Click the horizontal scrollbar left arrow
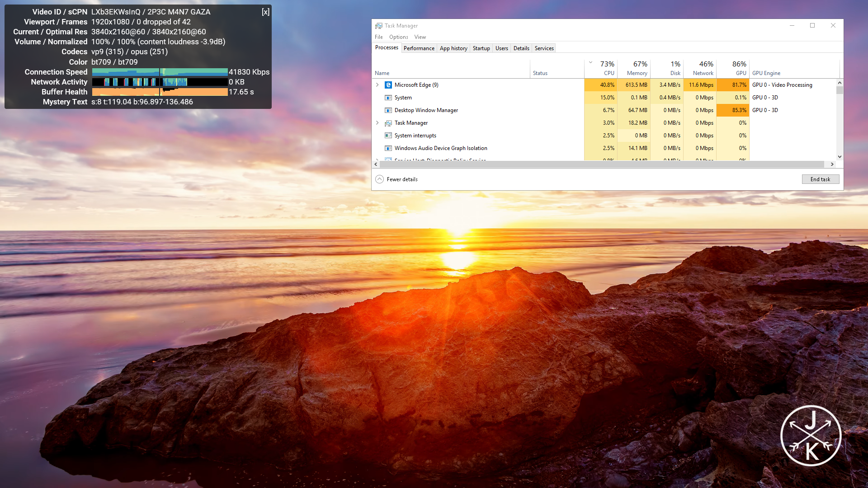 coord(376,164)
